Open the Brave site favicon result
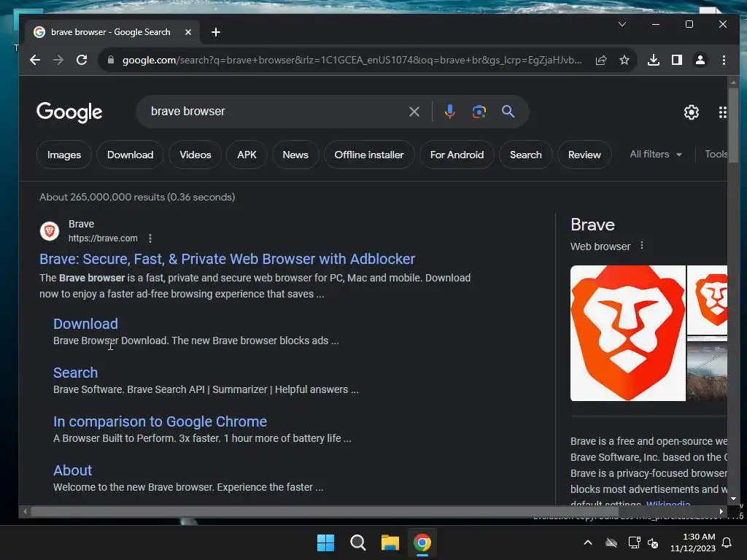 tap(50, 231)
